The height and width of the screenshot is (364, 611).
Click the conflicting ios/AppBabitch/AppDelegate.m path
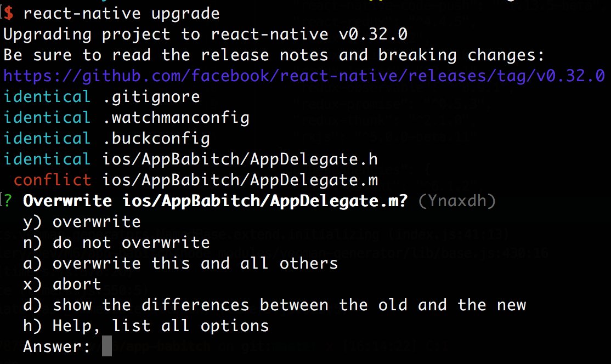(x=240, y=179)
